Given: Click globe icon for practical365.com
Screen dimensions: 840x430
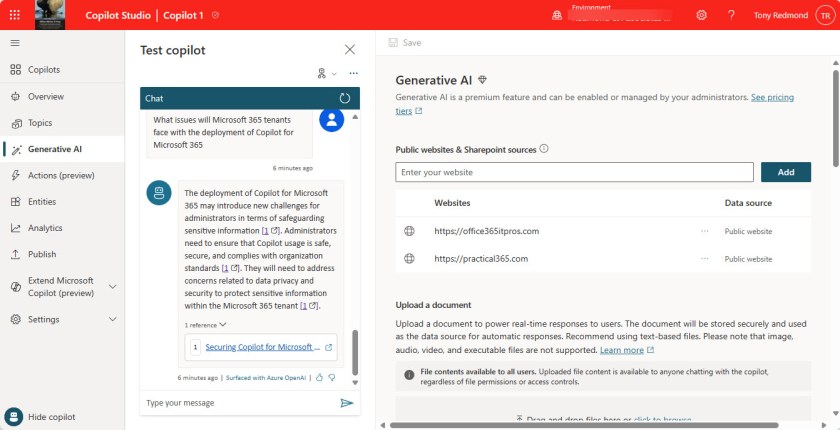Looking at the screenshot, I should [x=409, y=259].
